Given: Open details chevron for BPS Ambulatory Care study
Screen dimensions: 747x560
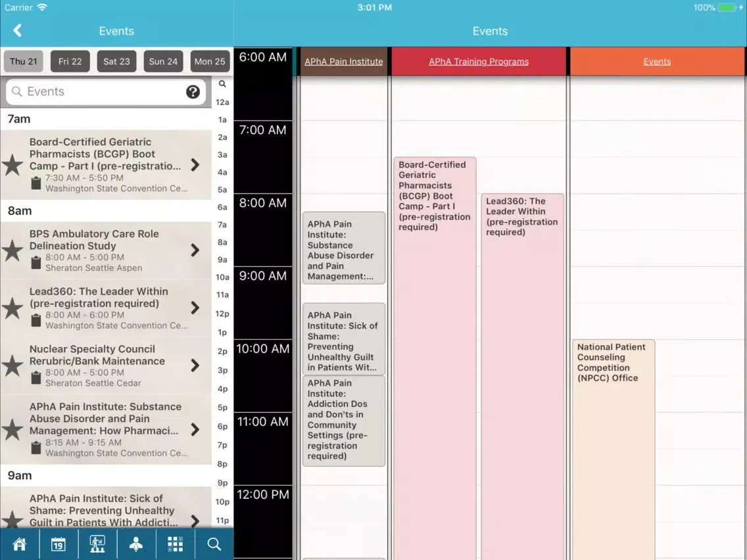Looking at the screenshot, I should tap(195, 250).
